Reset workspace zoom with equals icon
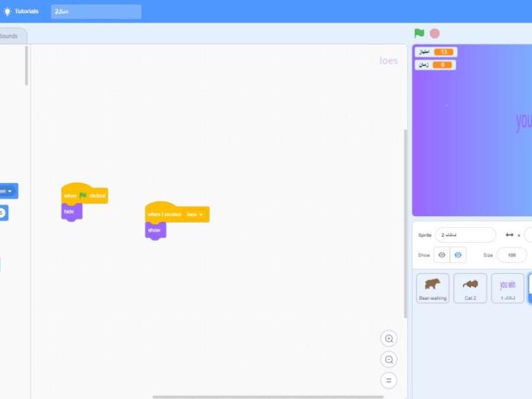532x399 pixels. coord(389,380)
